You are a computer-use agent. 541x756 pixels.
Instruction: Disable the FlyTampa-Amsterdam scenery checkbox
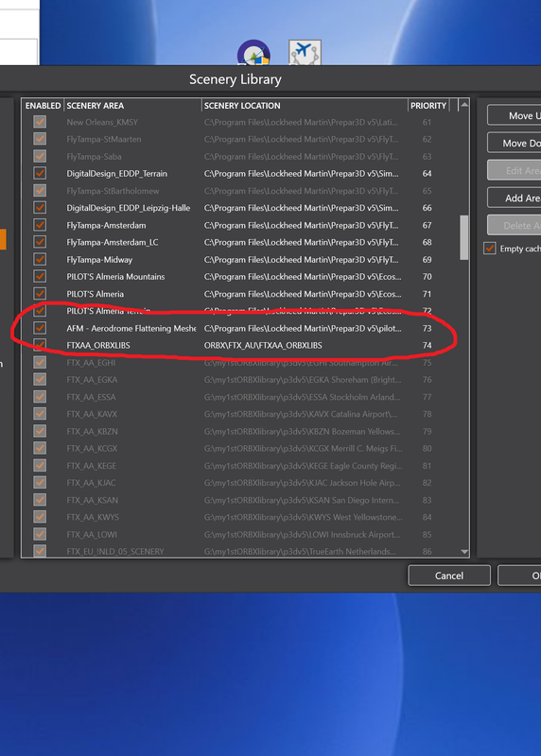pos(40,225)
